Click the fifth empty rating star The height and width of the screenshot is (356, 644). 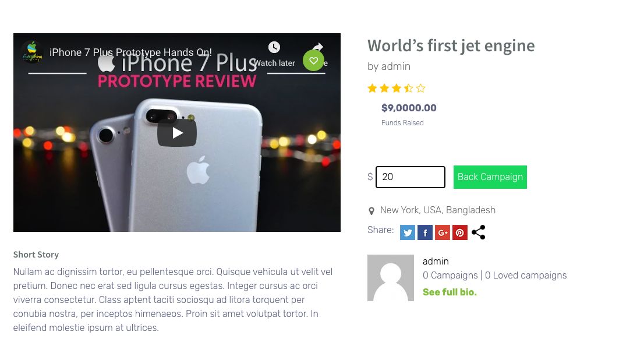[x=420, y=89]
